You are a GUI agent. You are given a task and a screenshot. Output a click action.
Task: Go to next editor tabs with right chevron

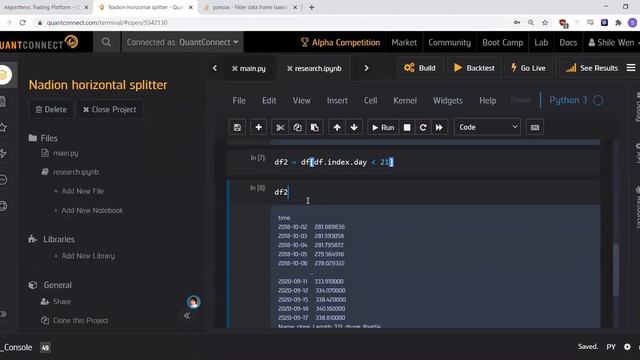coord(366,68)
